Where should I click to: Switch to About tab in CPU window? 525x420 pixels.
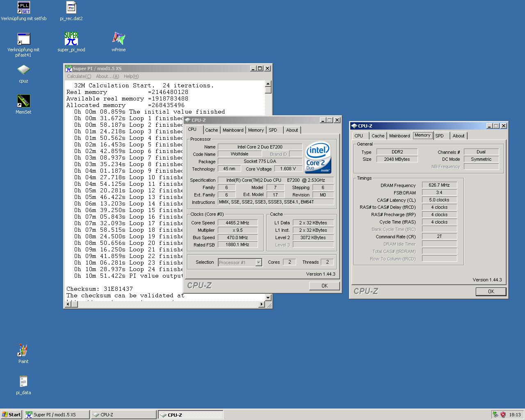click(292, 130)
